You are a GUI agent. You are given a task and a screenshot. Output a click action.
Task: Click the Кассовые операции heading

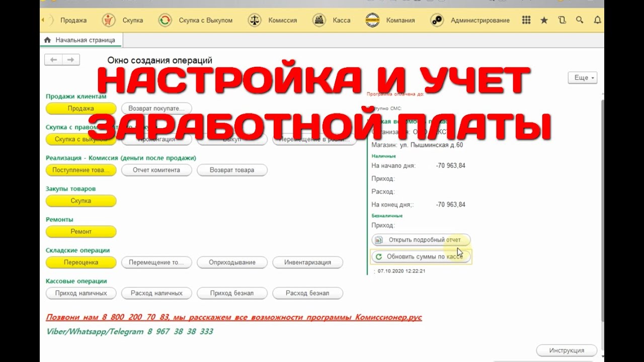pos(76,281)
